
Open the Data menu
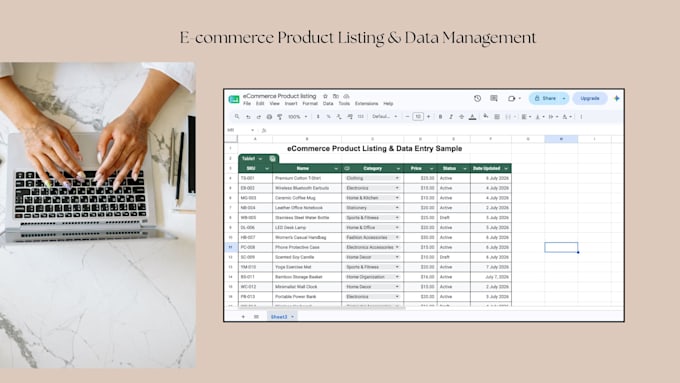pyautogui.click(x=328, y=104)
